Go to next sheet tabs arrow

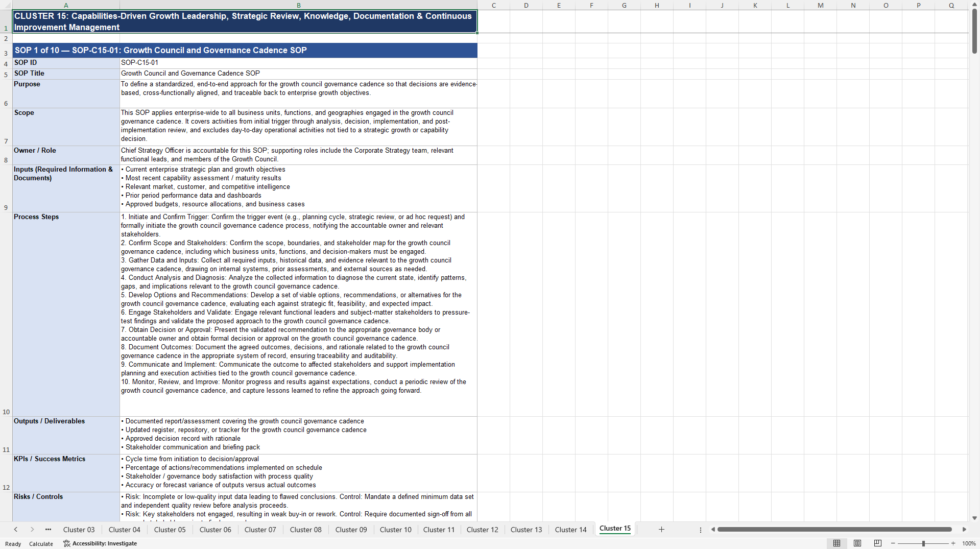point(32,530)
